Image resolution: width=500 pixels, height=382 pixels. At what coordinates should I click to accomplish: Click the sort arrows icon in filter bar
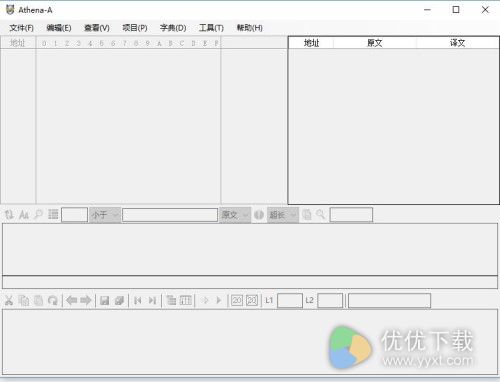point(9,215)
